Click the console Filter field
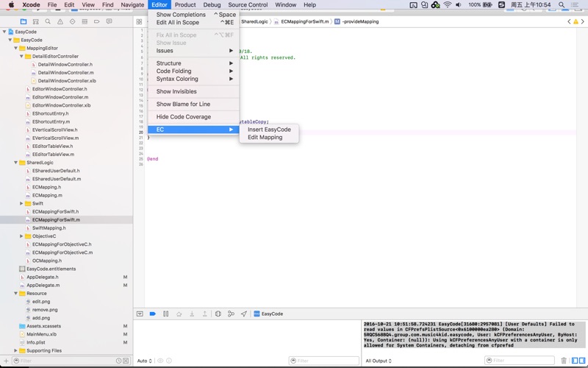Screen dimensions: 588x368 (x=520, y=361)
